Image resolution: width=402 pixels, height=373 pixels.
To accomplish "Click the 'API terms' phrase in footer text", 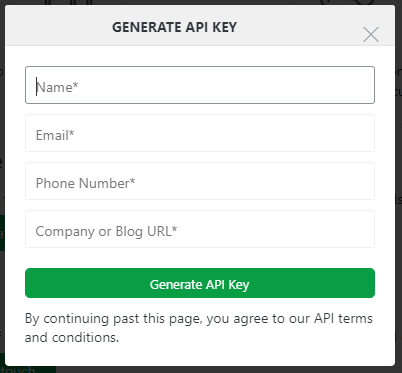I will (343, 318).
